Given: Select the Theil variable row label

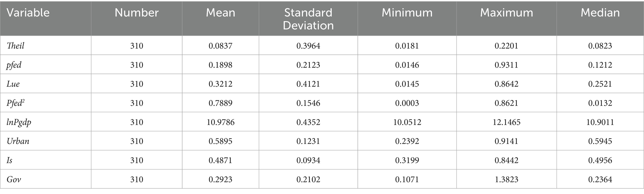Looking at the screenshot, I should point(16,46).
